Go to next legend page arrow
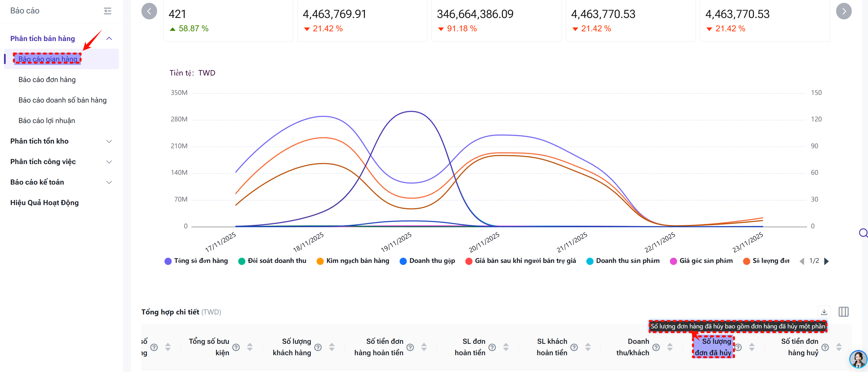This screenshot has width=868, height=372. coord(826,261)
